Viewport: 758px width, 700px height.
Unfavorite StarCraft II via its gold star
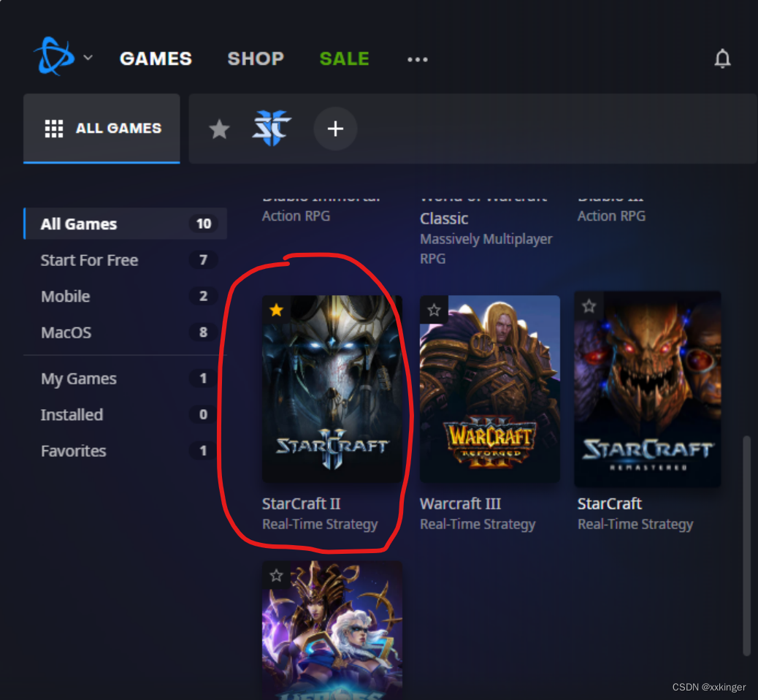(276, 310)
